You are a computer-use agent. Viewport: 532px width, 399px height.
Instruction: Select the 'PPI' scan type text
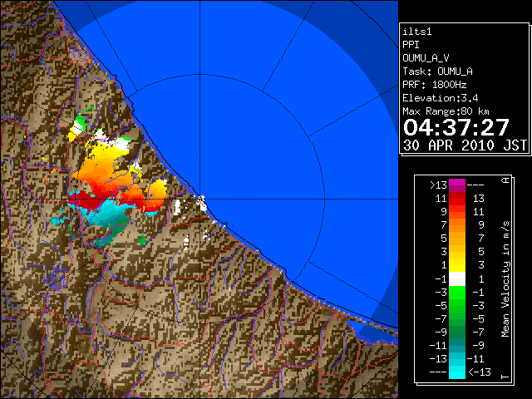(411, 45)
